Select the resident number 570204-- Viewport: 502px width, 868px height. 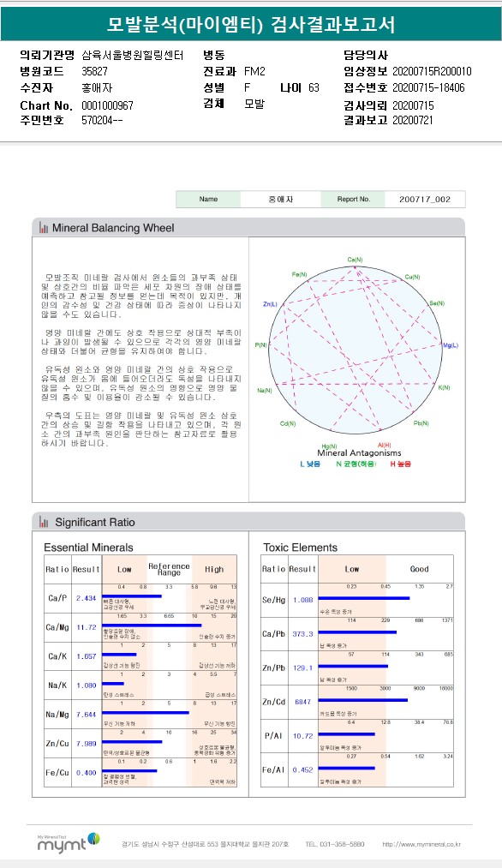click(102, 120)
